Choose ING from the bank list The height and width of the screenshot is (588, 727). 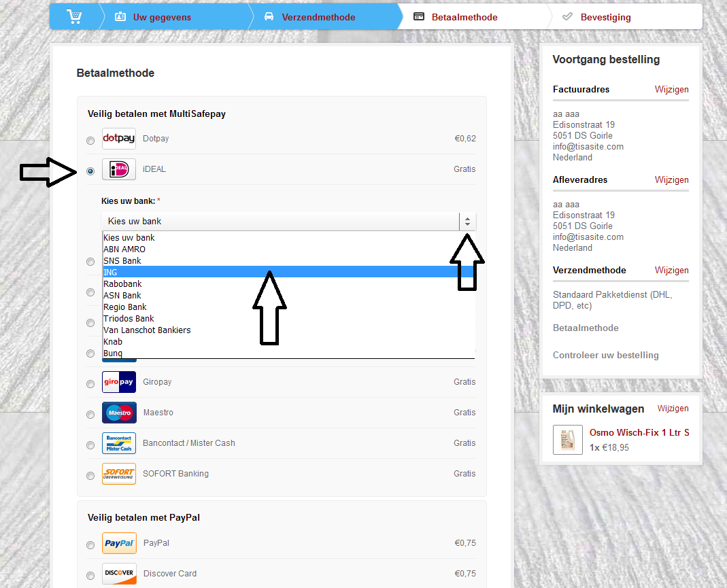(x=289, y=272)
